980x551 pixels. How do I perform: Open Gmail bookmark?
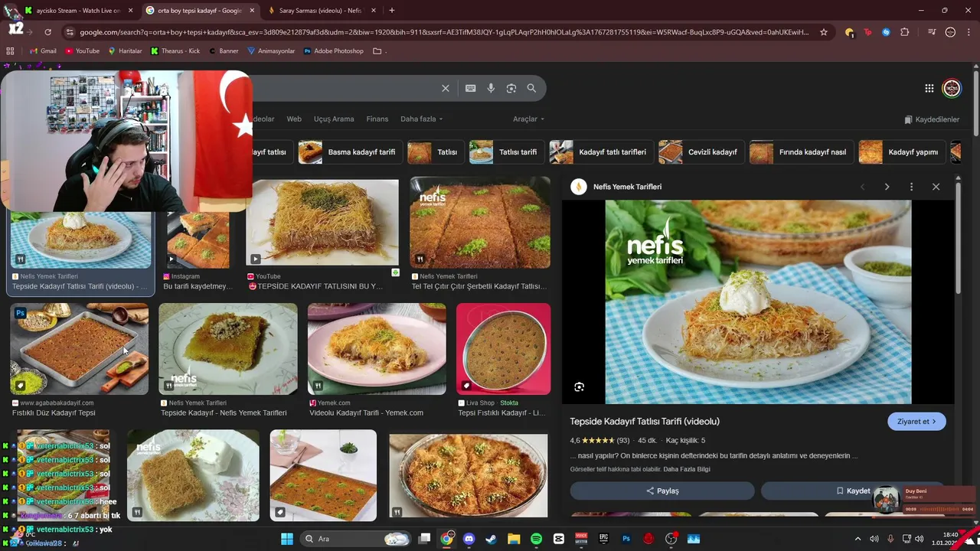pyautogui.click(x=43, y=51)
